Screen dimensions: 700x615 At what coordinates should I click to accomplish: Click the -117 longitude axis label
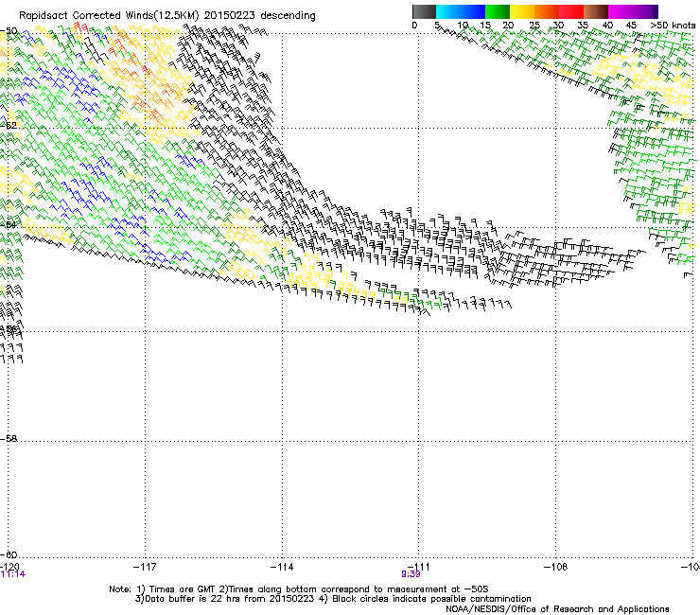coord(145,567)
